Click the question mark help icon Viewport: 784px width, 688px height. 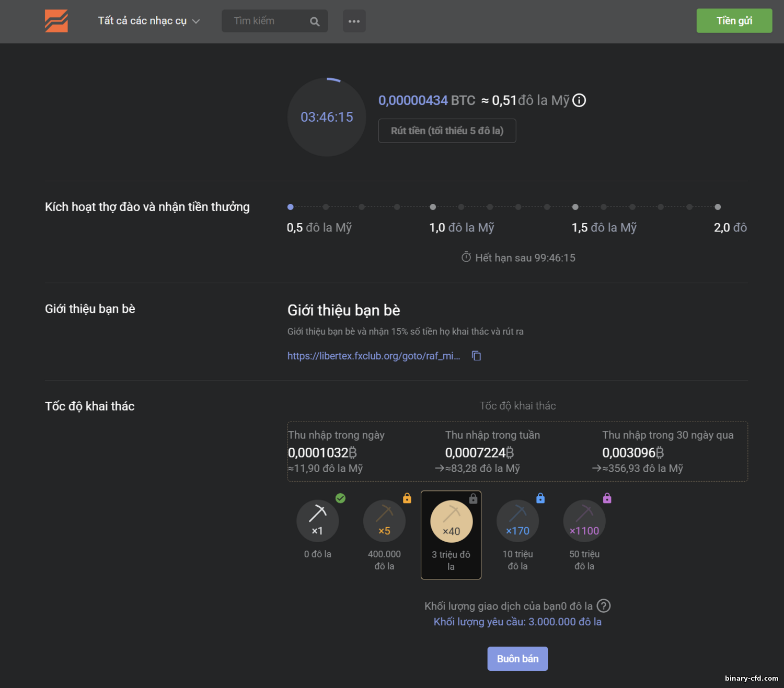[x=604, y=606]
